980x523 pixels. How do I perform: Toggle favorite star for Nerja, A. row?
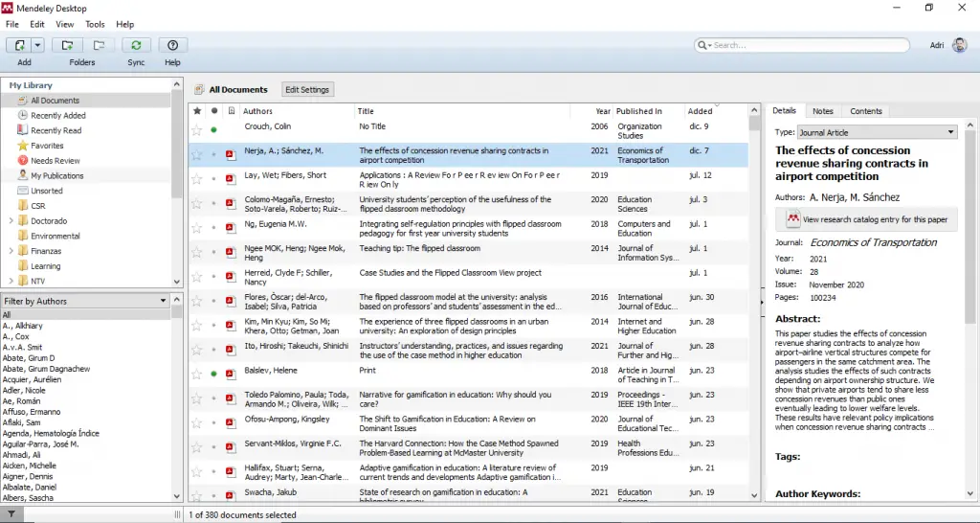(x=197, y=154)
